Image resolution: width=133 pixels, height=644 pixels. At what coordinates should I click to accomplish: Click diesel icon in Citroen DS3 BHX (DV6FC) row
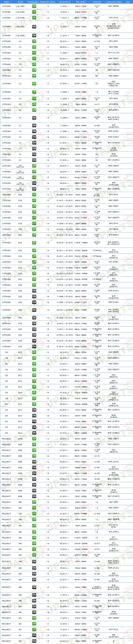(x=34, y=324)
